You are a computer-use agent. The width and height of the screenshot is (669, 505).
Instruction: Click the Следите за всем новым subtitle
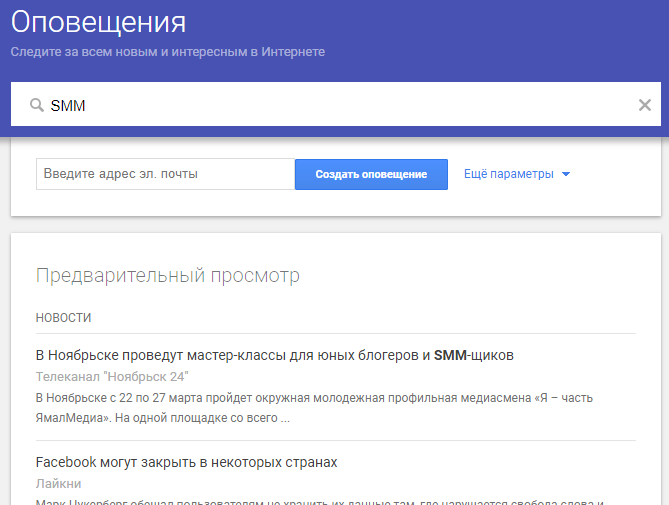click(x=168, y=52)
